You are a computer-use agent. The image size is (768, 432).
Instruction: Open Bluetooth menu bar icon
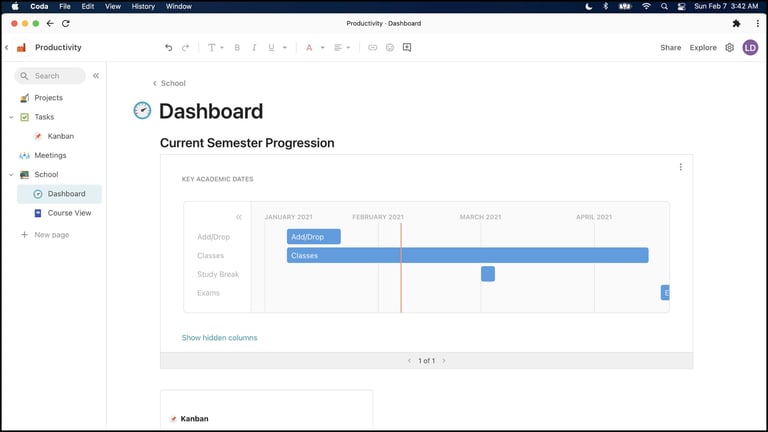point(605,6)
